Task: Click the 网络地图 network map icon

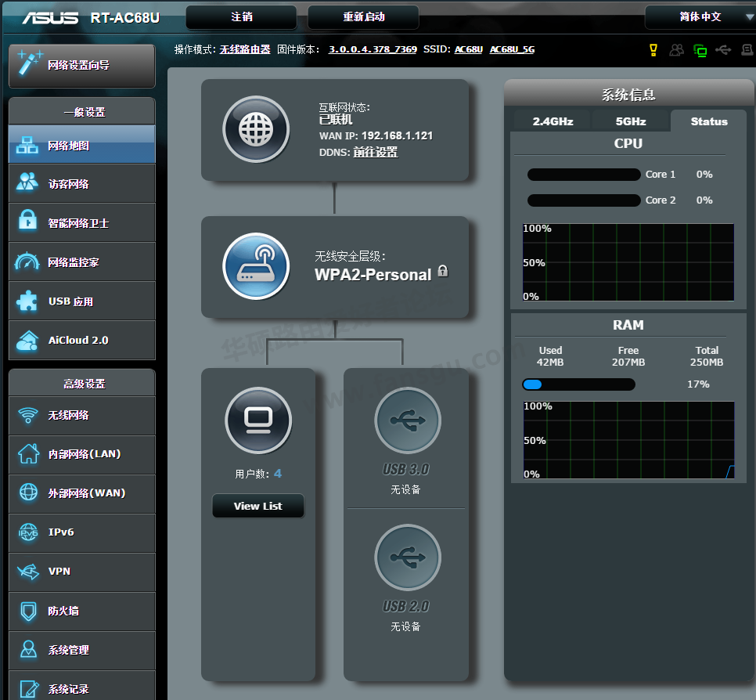Action: 27,145
